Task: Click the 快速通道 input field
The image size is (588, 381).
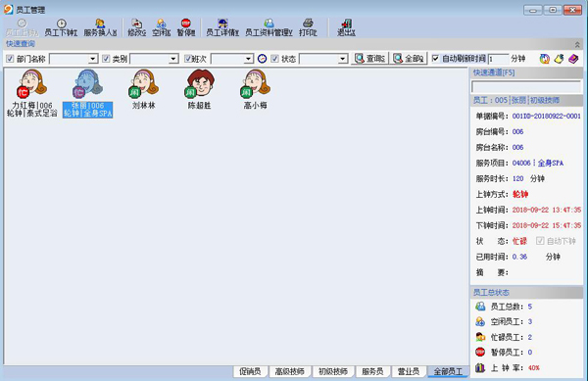Action: pos(526,87)
